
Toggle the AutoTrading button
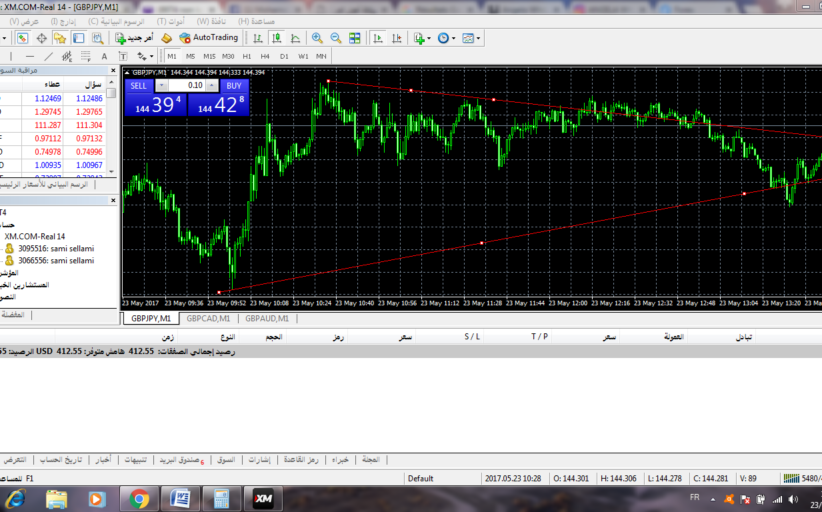(208, 38)
